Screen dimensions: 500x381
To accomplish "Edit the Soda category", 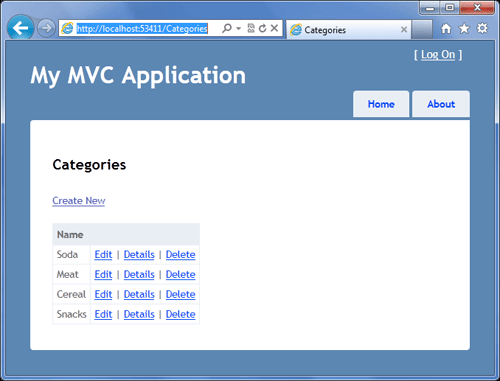I will (103, 255).
